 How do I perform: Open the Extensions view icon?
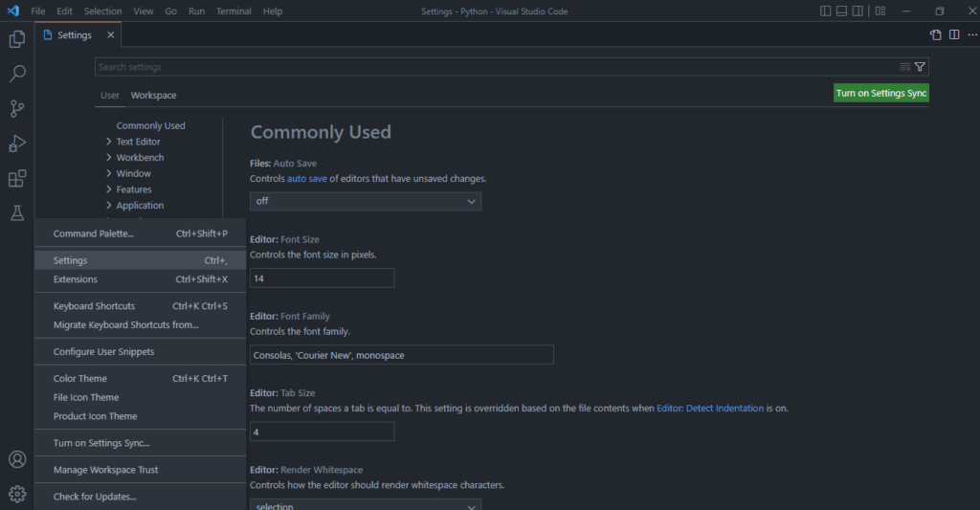[x=17, y=179]
